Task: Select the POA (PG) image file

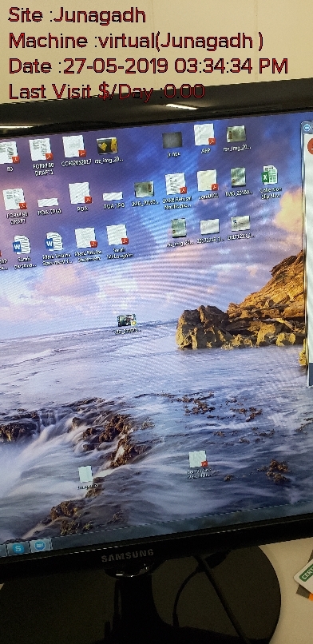Action: tap(49, 206)
